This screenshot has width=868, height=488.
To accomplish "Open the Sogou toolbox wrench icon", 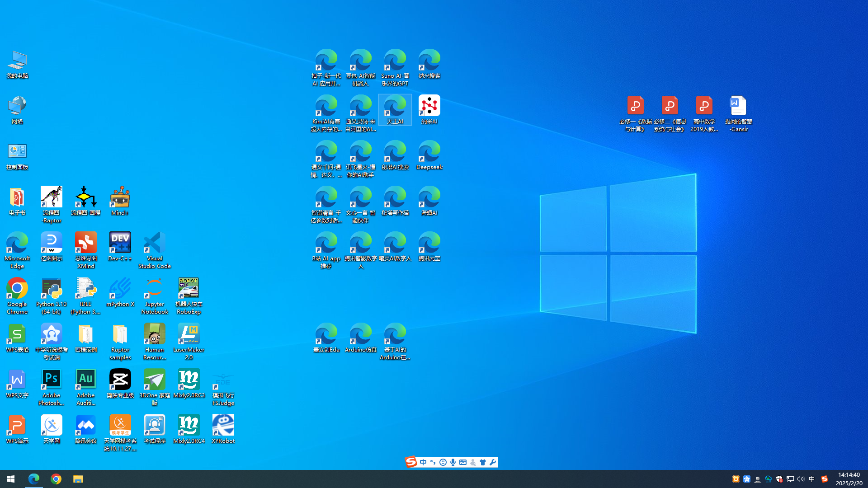I will [493, 462].
